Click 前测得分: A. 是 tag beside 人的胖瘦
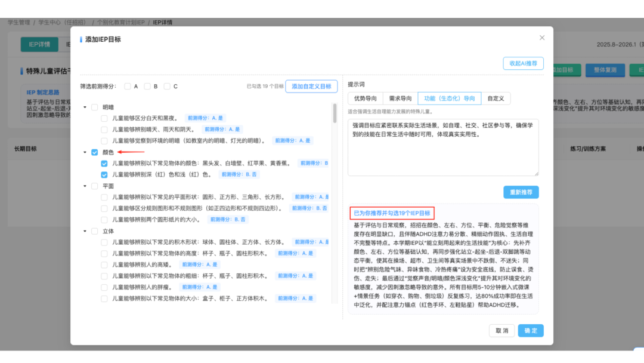The width and height of the screenshot is (644, 363). coord(200,287)
